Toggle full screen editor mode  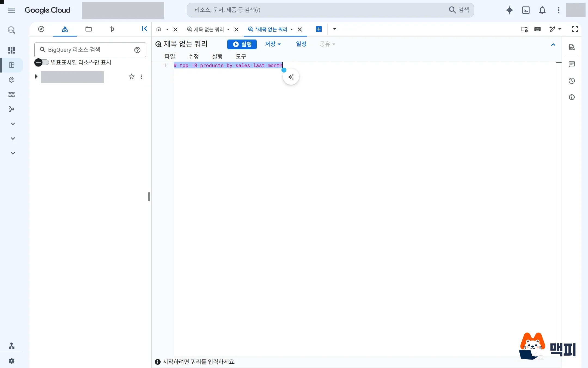(x=575, y=29)
